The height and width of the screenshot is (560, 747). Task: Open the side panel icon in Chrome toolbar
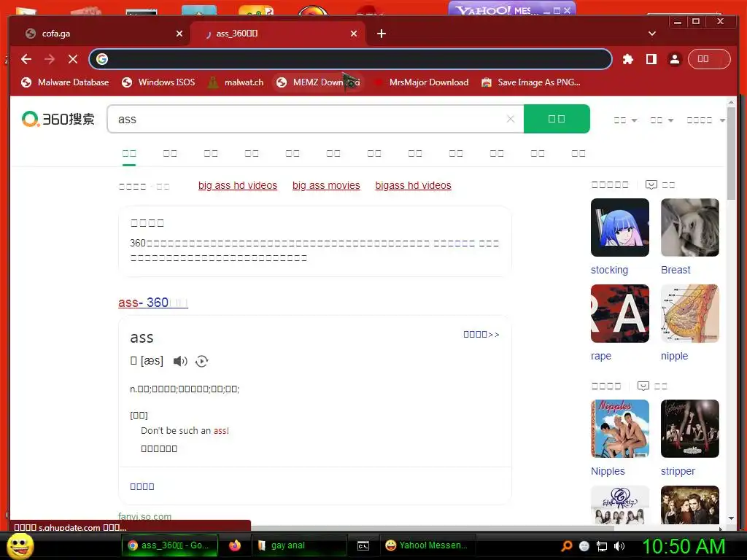coord(651,59)
